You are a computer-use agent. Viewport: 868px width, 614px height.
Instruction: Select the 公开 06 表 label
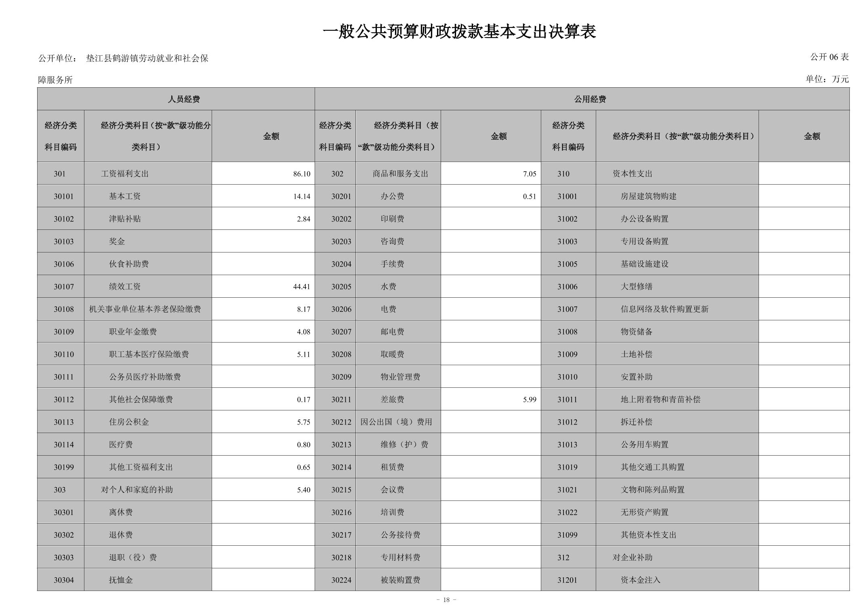point(829,57)
